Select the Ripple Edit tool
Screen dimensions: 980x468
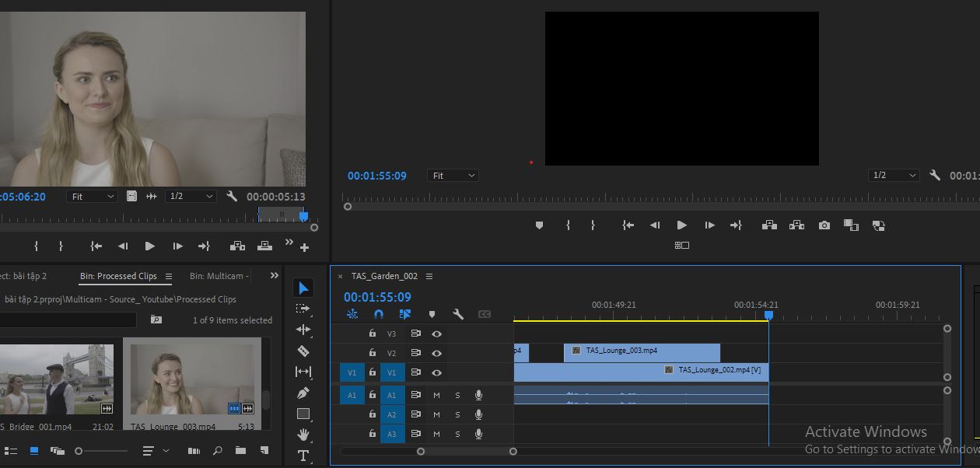tap(303, 330)
